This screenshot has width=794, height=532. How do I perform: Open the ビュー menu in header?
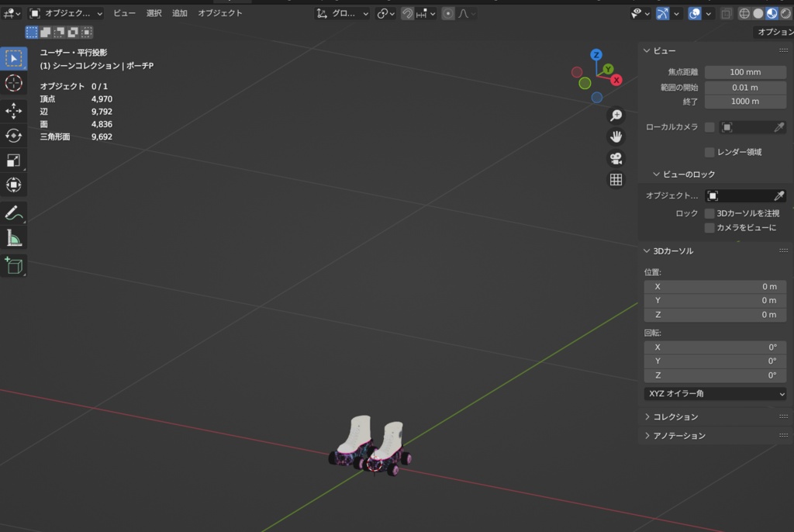pyautogui.click(x=125, y=14)
